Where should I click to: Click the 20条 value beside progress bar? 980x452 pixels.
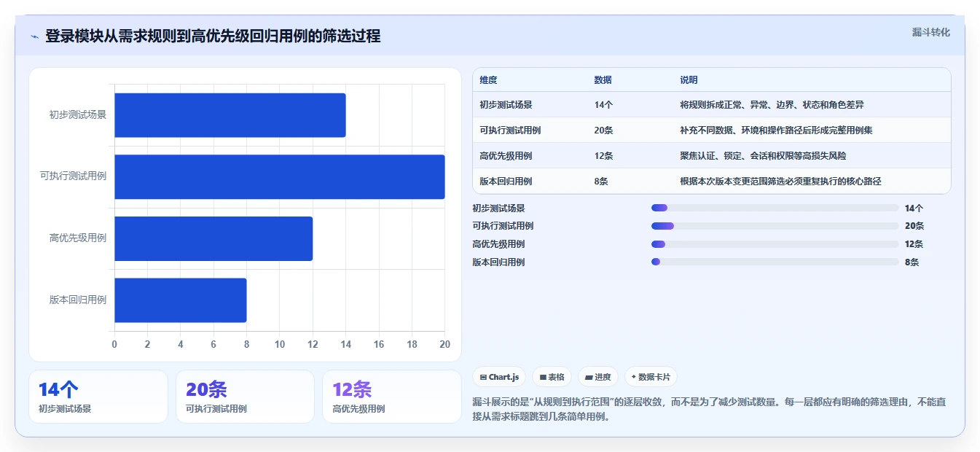coord(914,226)
